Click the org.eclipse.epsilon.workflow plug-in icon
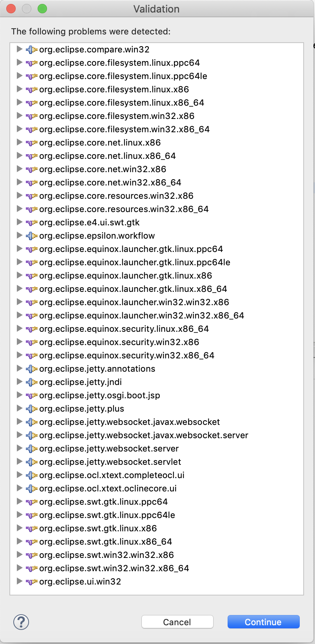 (x=31, y=236)
